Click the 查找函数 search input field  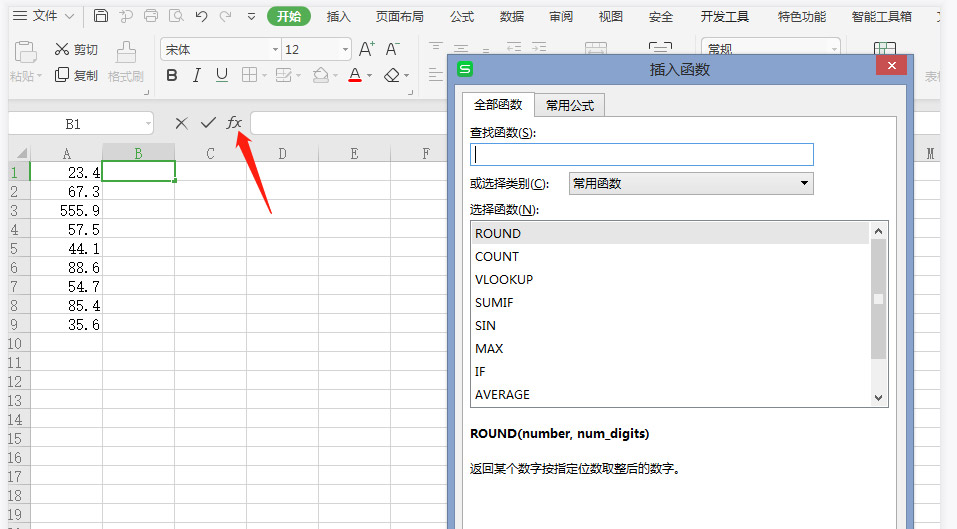pyautogui.click(x=641, y=154)
